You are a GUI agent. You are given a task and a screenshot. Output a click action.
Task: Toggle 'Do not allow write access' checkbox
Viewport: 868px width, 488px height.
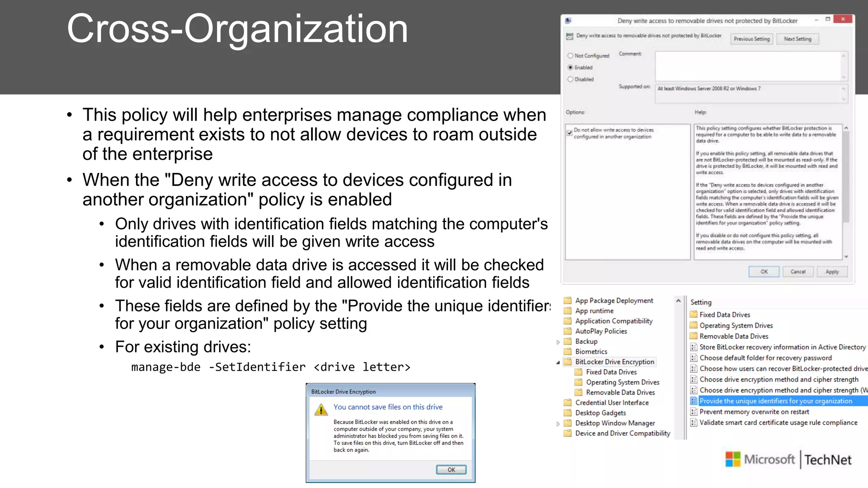tap(570, 133)
